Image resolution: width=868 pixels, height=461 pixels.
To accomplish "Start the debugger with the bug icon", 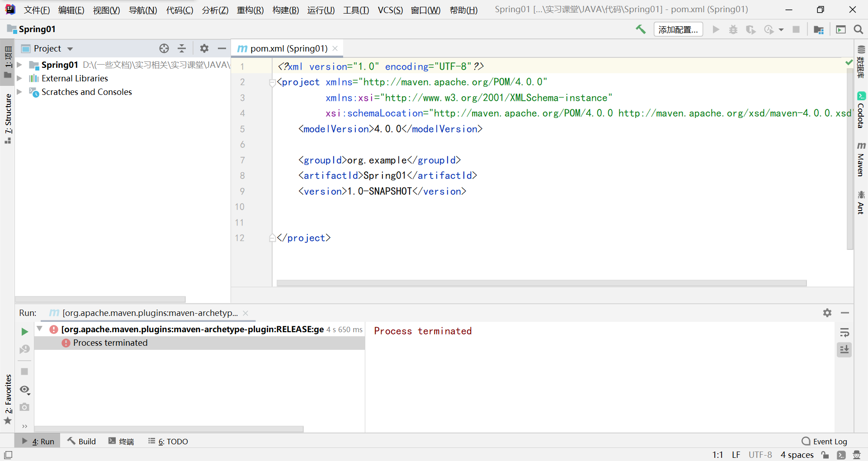I will [733, 29].
